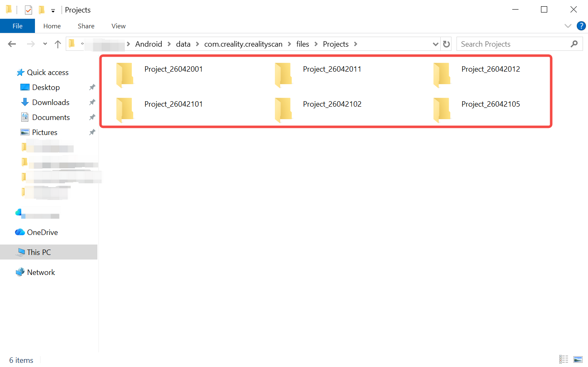Navigate to com.creality.crealityscan in breadcrumb
The image size is (588, 367).
(243, 44)
